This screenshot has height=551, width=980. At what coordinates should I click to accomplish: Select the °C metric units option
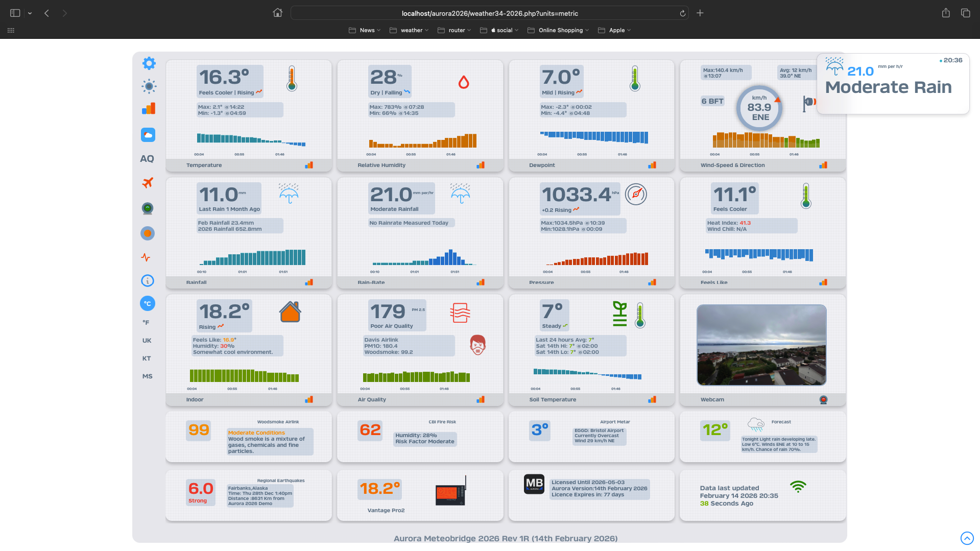[x=148, y=303]
